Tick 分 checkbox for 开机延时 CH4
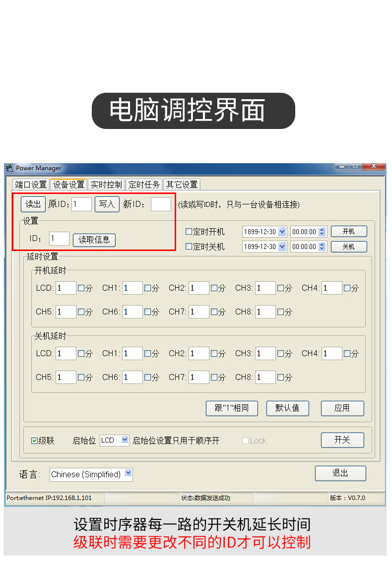Image resolution: width=392 pixels, height=567 pixels. [x=347, y=288]
